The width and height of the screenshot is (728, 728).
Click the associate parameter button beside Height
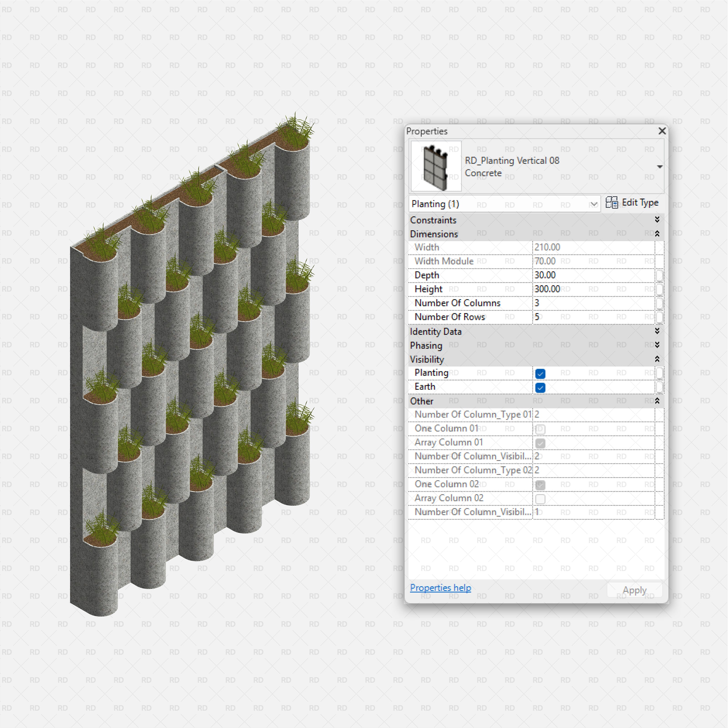[x=660, y=289]
